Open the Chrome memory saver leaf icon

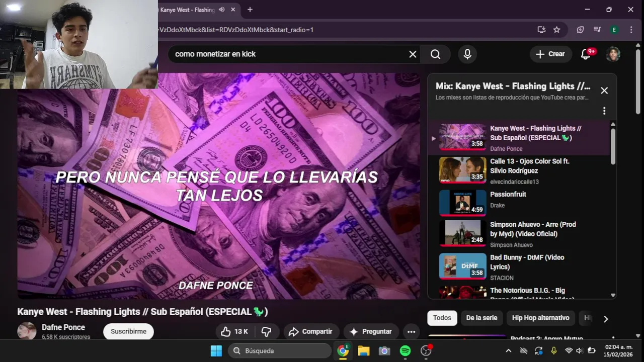pos(580,30)
